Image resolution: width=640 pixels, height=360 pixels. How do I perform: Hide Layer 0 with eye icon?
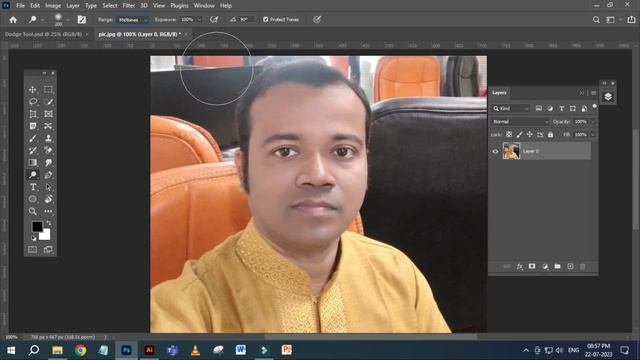pos(496,151)
